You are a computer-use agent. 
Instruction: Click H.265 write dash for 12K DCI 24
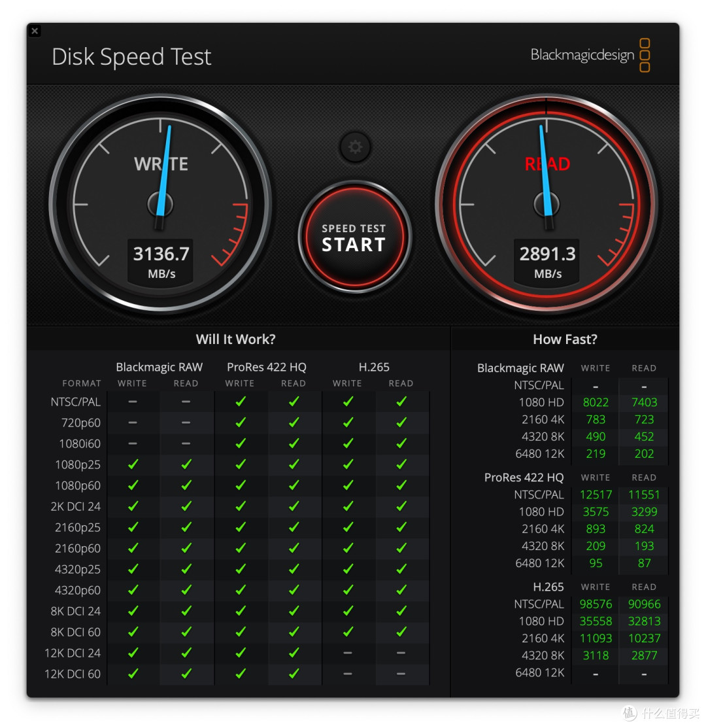click(x=347, y=653)
